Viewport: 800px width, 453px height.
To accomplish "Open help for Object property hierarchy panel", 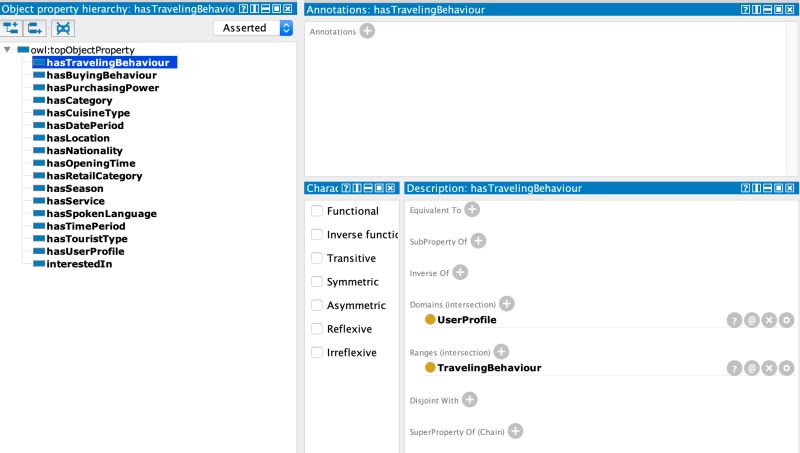I will point(243,9).
